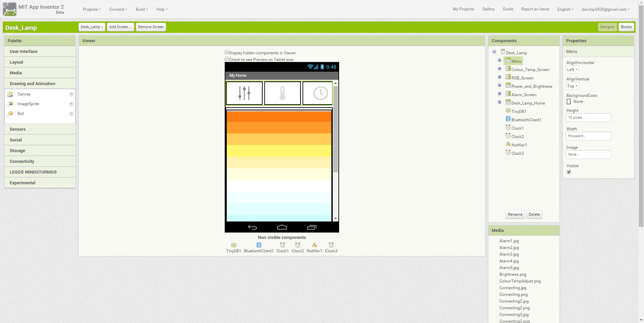Viewport: 644px width, 323px height.
Task: Edit the Width property field
Action: pos(589,136)
